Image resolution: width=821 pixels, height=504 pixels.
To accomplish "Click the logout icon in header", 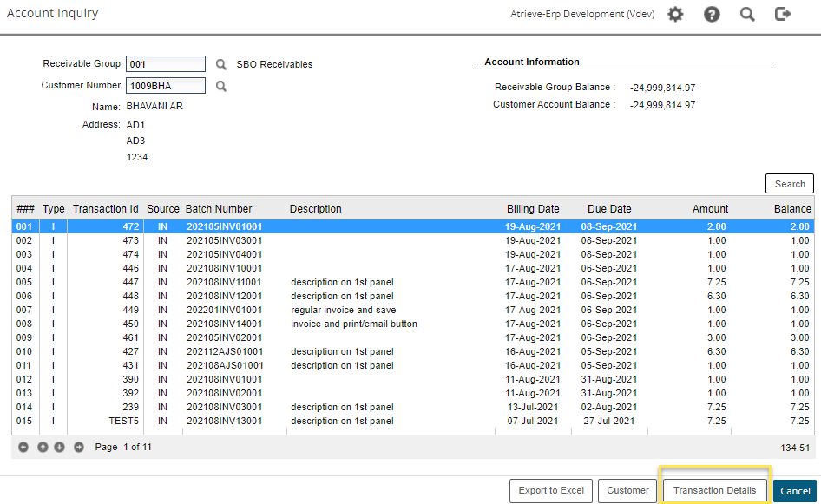I will pyautogui.click(x=783, y=14).
